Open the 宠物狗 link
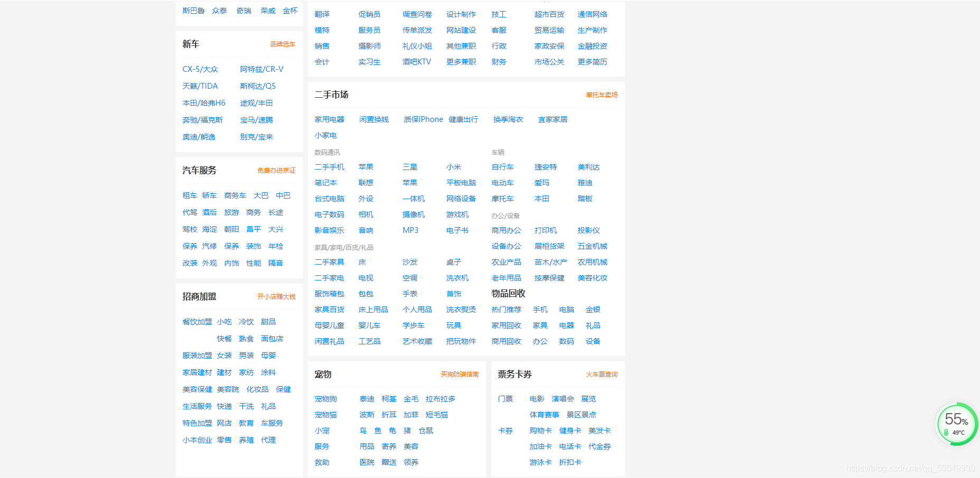This screenshot has width=980, height=478. coord(325,399)
